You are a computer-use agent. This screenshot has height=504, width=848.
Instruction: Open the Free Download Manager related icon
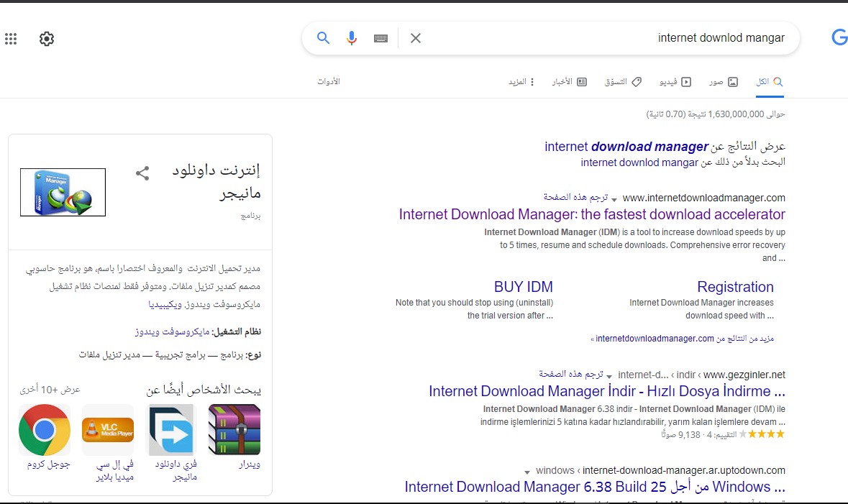[171, 430]
